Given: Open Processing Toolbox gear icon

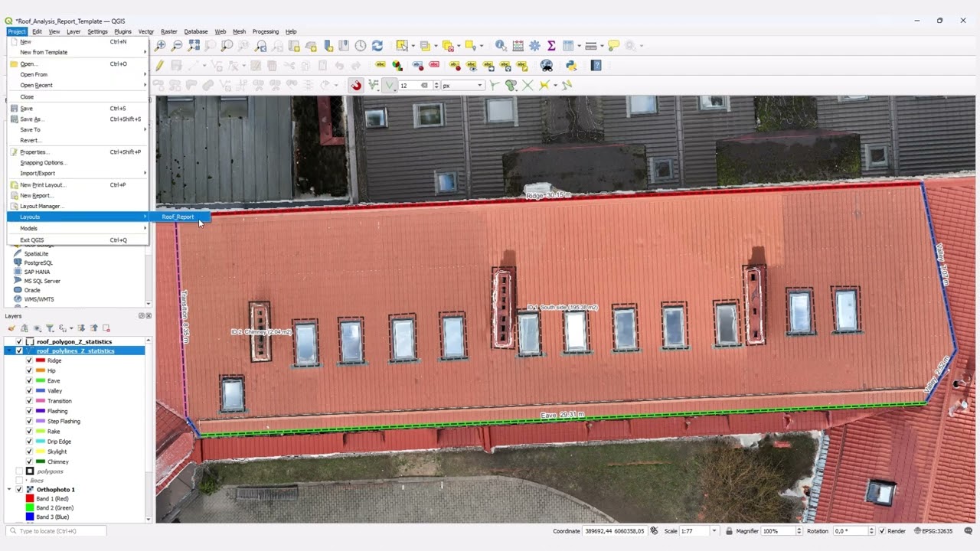Looking at the screenshot, I should pos(534,46).
